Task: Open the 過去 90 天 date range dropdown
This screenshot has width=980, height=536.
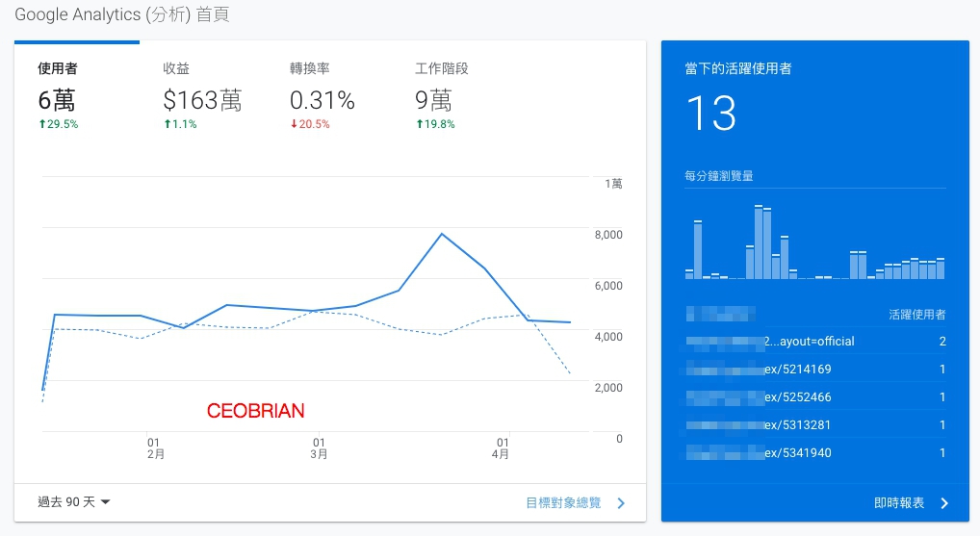Action: click(74, 501)
